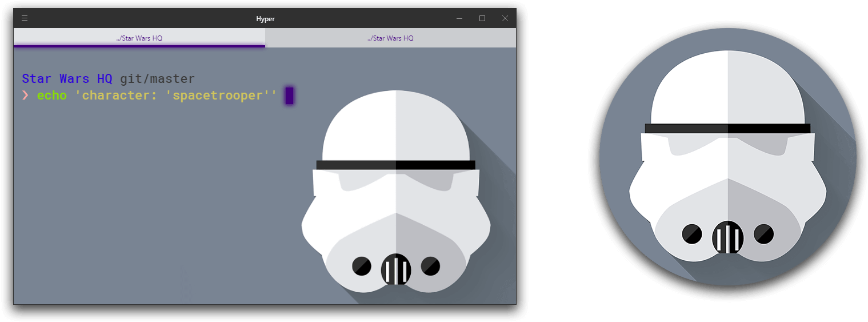Viewport: 868px width, 322px height.
Task: Click the round stormtrooper theme logo
Action: (727, 156)
